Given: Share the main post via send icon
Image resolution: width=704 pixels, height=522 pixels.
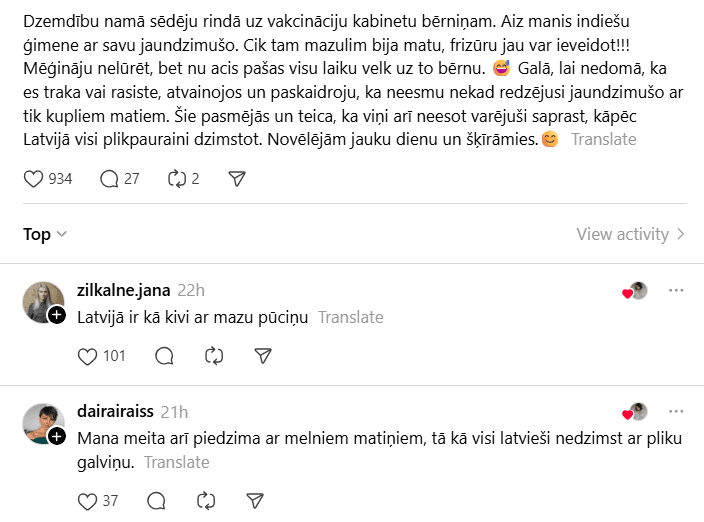Looking at the screenshot, I should pos(237,179).
